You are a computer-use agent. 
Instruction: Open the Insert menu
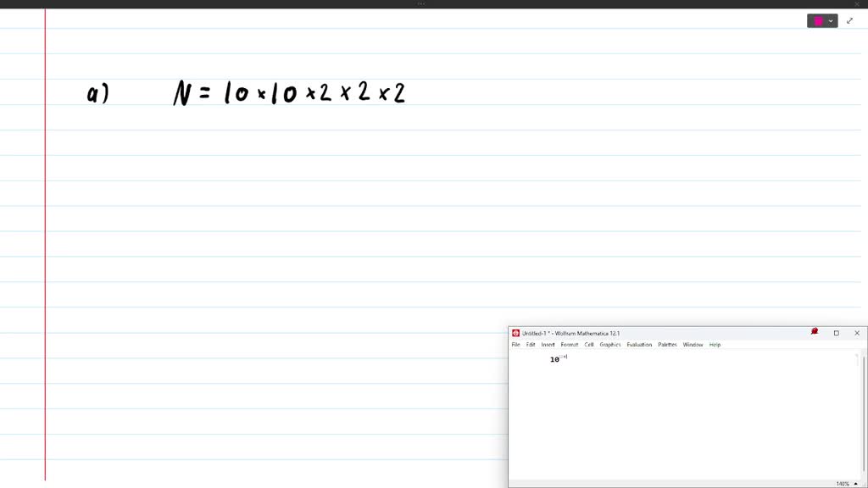pyautogui.click(x=548, y=345)
